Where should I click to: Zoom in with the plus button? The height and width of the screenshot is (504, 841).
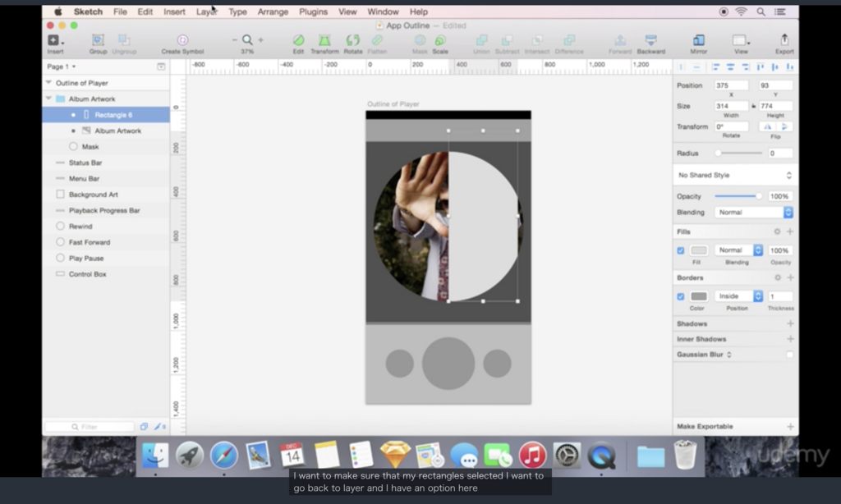(x=260, y=39)
